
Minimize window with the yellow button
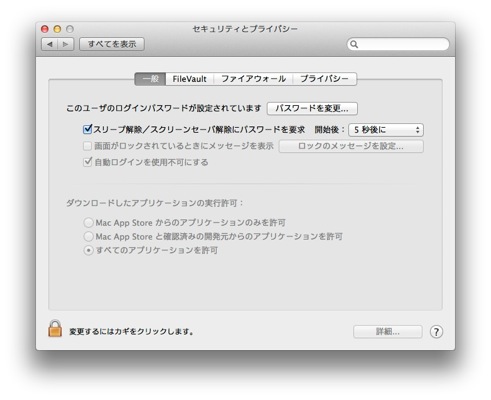click(57, 29)
